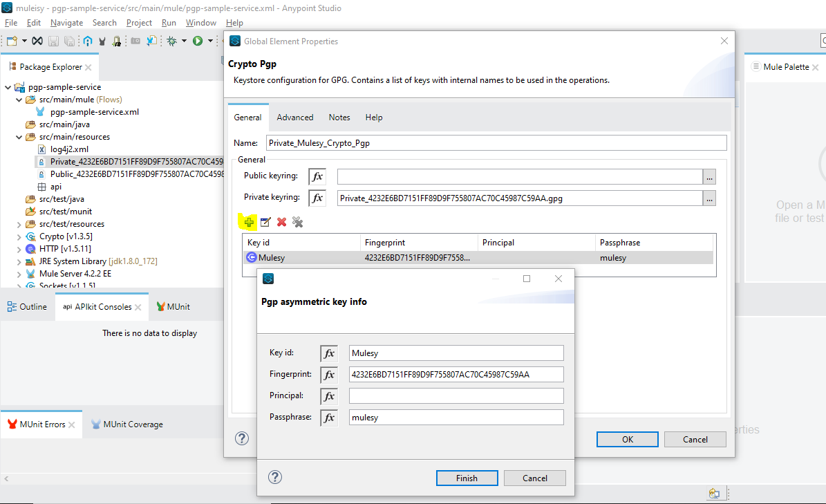This screenshot has width=826, height=504.
Task: Select log4j2.xml file in the tree
Action: (69, 149)
